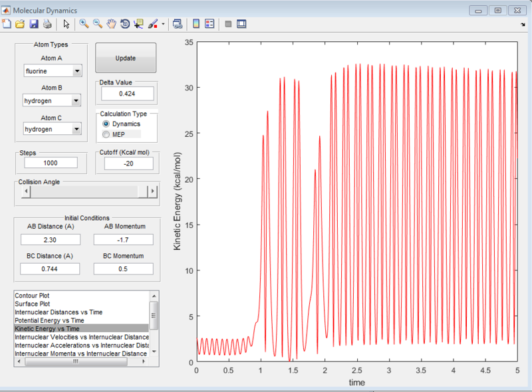Viewport: 532px width, 392px height.
Task: Close the Molecular Dynamics window
Action: (x=517, y=11)
